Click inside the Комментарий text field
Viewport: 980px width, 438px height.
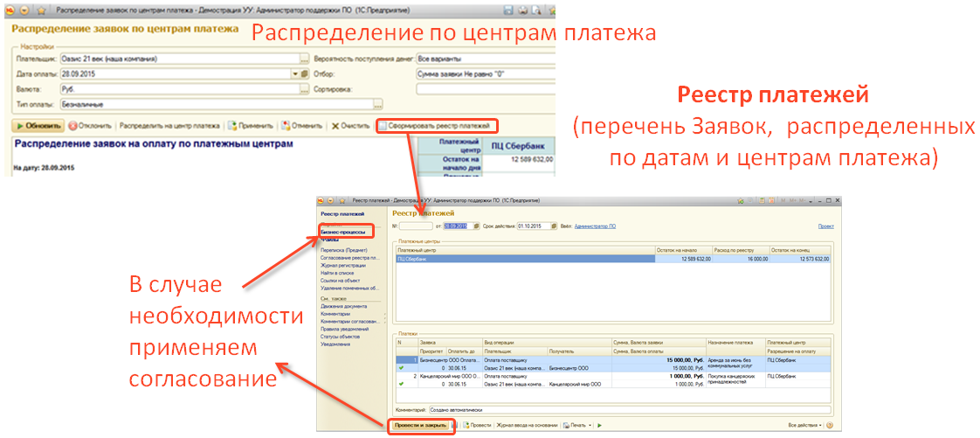(611, 408)
